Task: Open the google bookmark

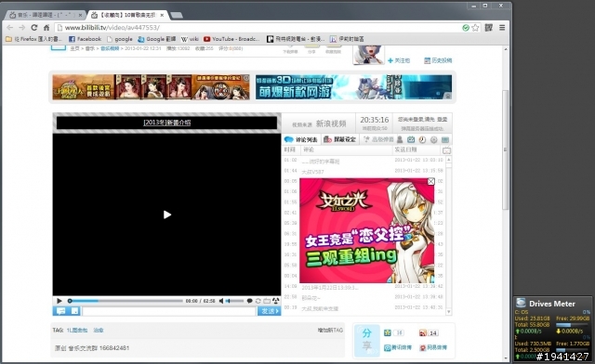Action: coord(120,39)
